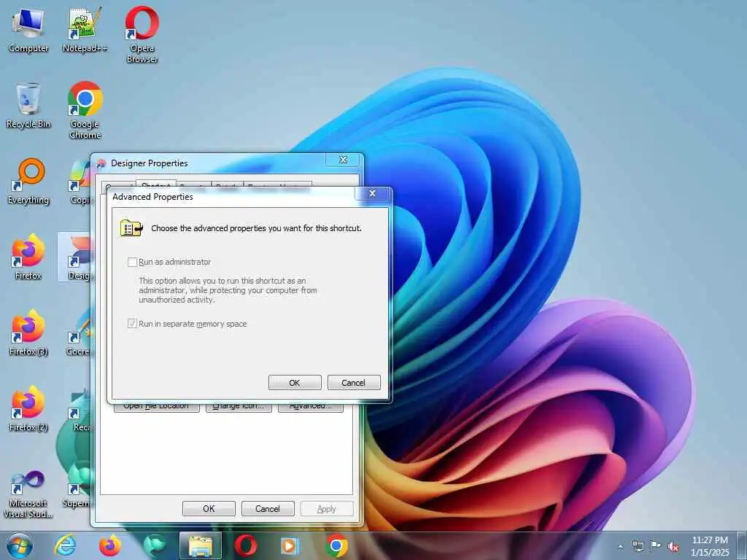The height and width of the screenshot is (560, 747).
Task: Open the media player taskbar icon
Action: [290, 545]
